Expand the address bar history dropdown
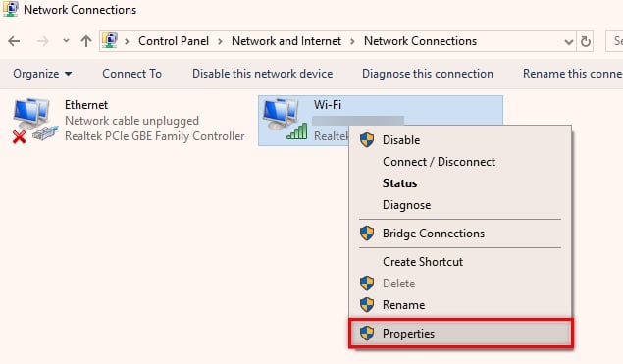 (x=569, y=42)
